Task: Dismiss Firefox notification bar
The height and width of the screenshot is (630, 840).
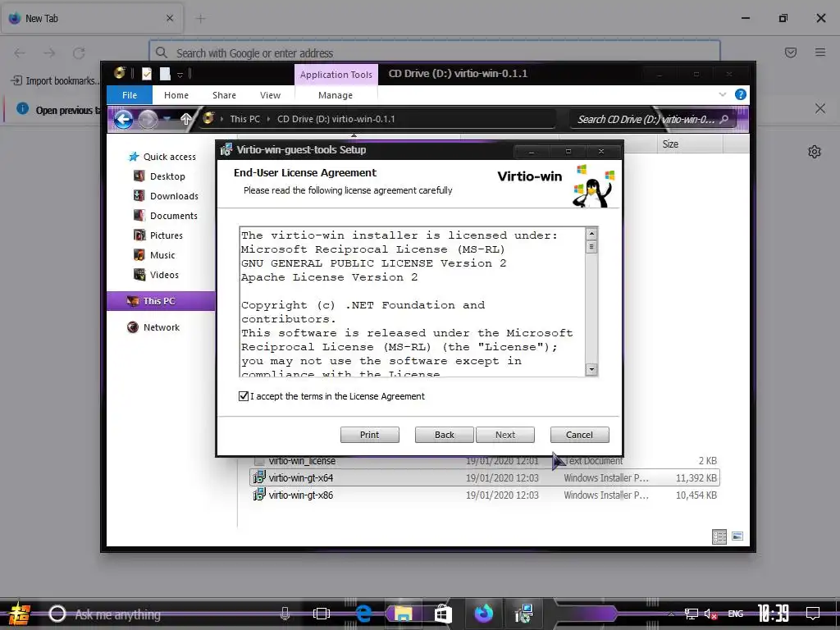Action: [820, 109]
